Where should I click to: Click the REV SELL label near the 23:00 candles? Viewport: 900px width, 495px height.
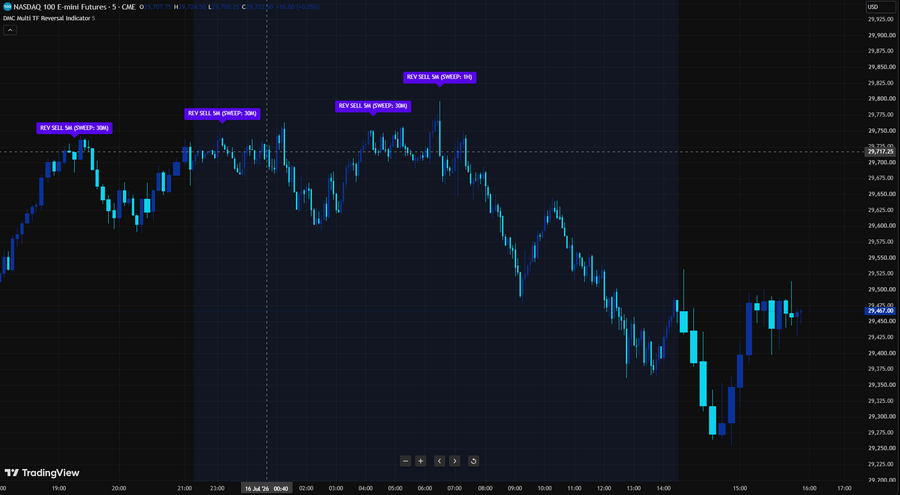point(222,114)
